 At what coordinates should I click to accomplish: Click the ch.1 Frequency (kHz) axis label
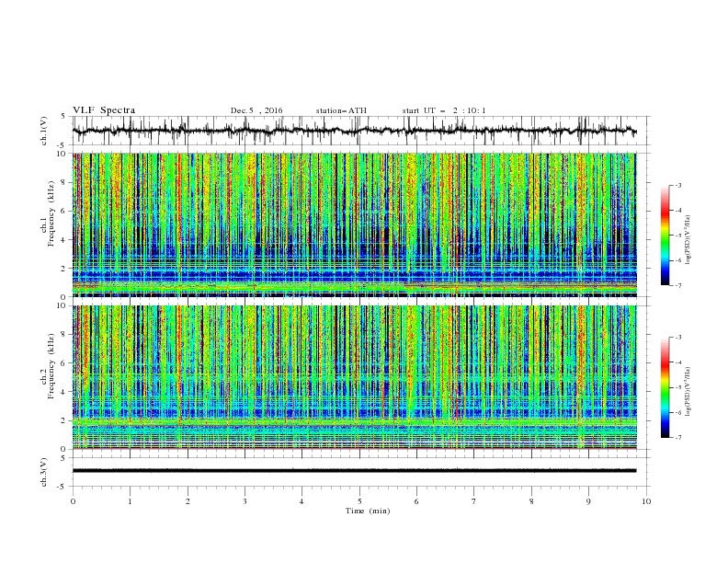(x=49, y=212)
